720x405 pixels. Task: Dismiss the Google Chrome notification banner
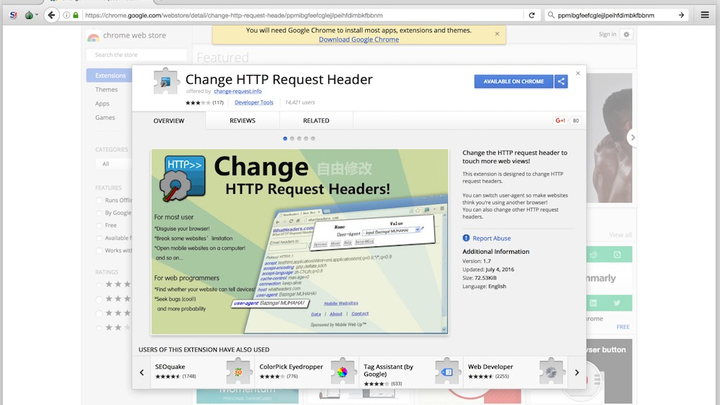tap(497, 34)
